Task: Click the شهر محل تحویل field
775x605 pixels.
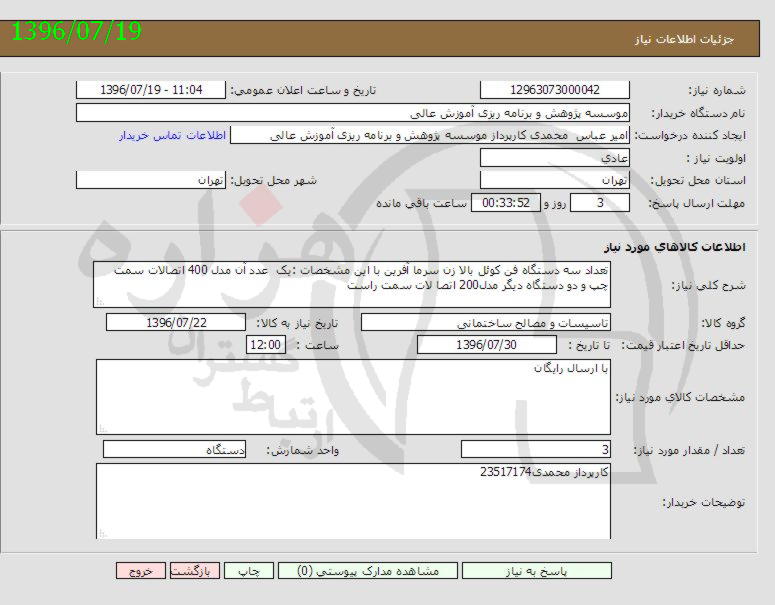Action: [x=151, y=180]
